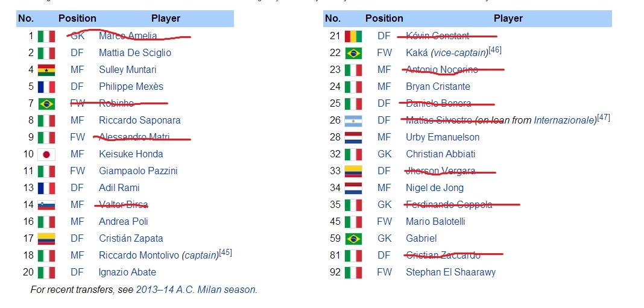Viewport: 644px width, 308px height.
Task: Click FW position link for Giampaolo Pazzini
Action: [x=77, y=171]
